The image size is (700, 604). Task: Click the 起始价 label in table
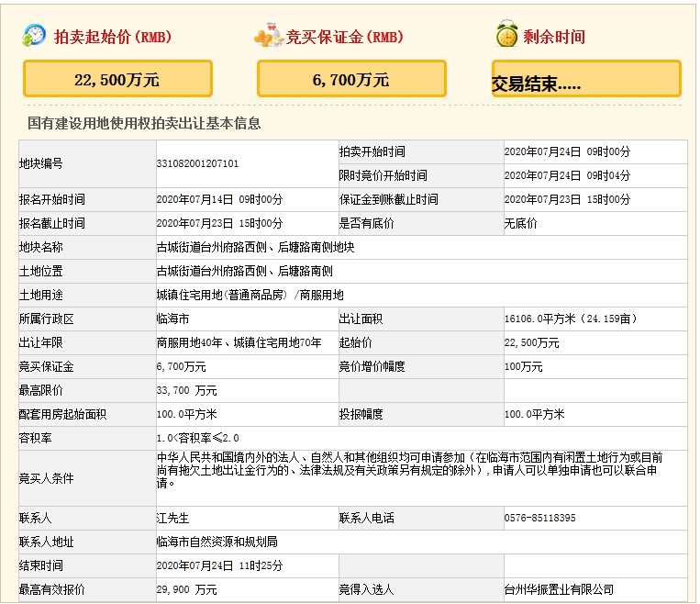tap(355, 342)
